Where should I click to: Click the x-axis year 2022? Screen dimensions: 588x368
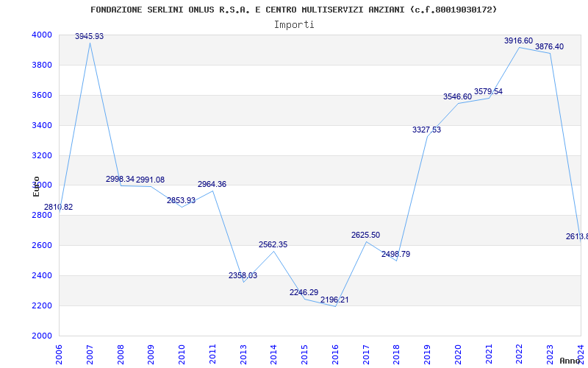click(x=520, y=355)
